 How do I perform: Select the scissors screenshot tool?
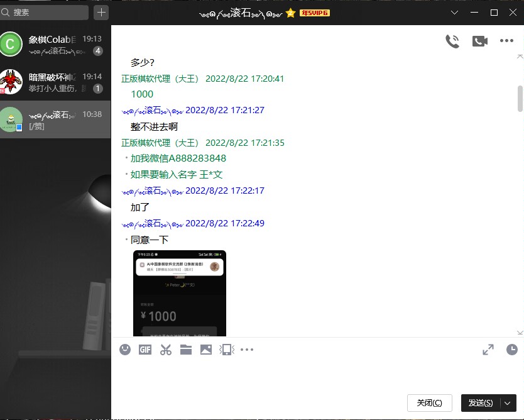point(166,350)
